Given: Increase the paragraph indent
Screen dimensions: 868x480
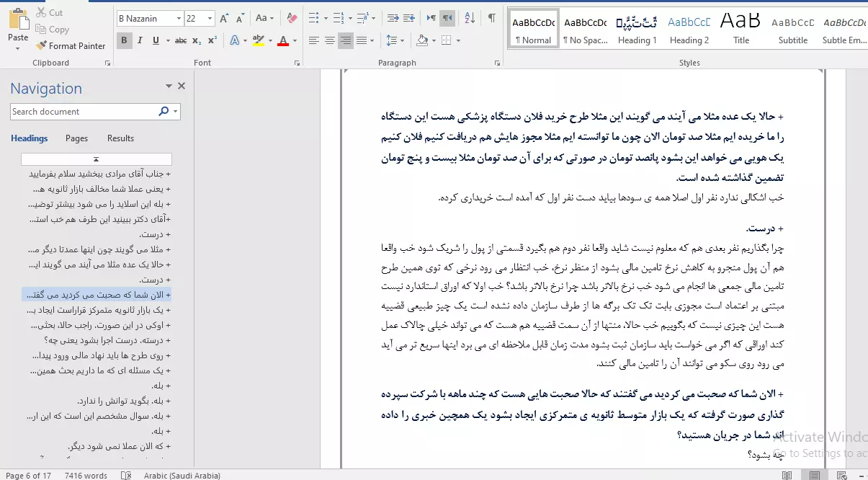Looking at the screenshot, I should click(411, 18).
